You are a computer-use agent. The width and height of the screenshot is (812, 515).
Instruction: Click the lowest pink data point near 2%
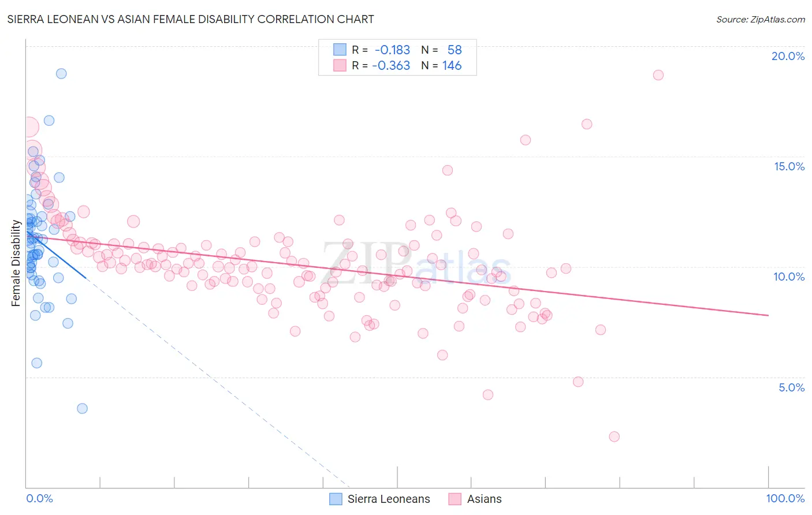[614, 436]
